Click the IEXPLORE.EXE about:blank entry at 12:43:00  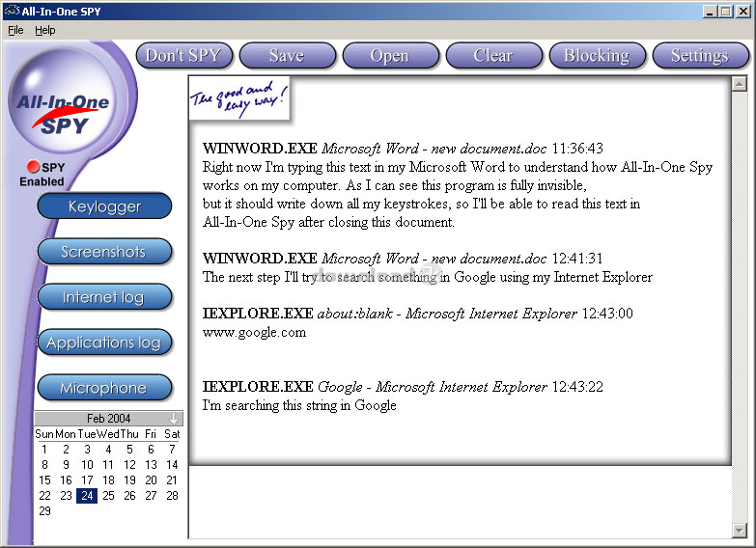pyautogui.click(x=417, y=314)
